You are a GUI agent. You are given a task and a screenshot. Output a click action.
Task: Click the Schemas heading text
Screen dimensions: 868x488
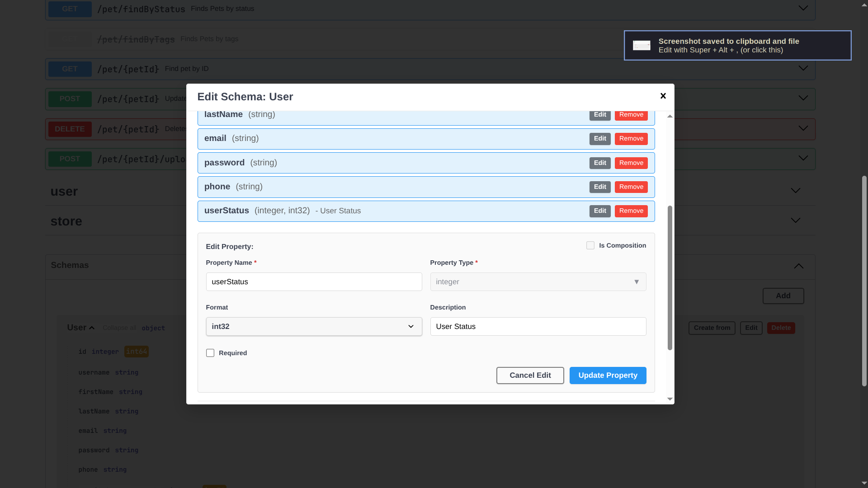(x=70, y=265)
